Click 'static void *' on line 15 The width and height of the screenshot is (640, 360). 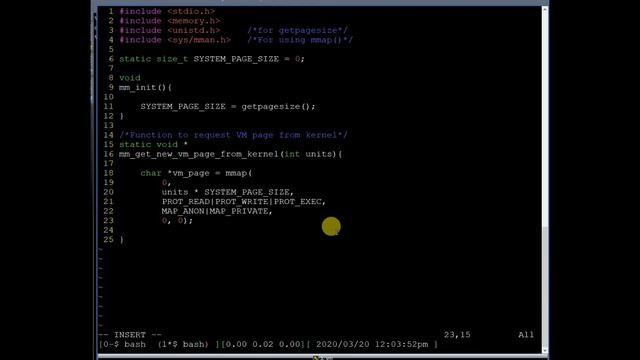[153, 144]
